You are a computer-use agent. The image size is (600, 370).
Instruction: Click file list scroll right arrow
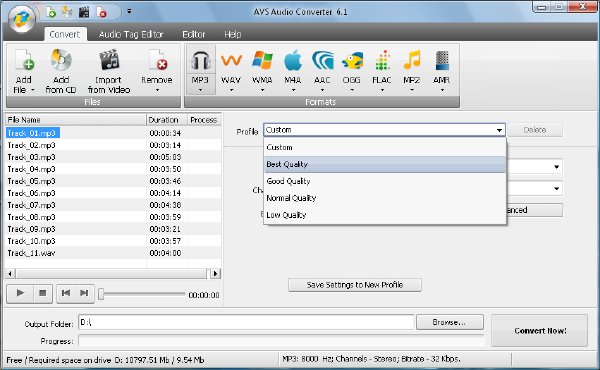(x=215, y=274)
